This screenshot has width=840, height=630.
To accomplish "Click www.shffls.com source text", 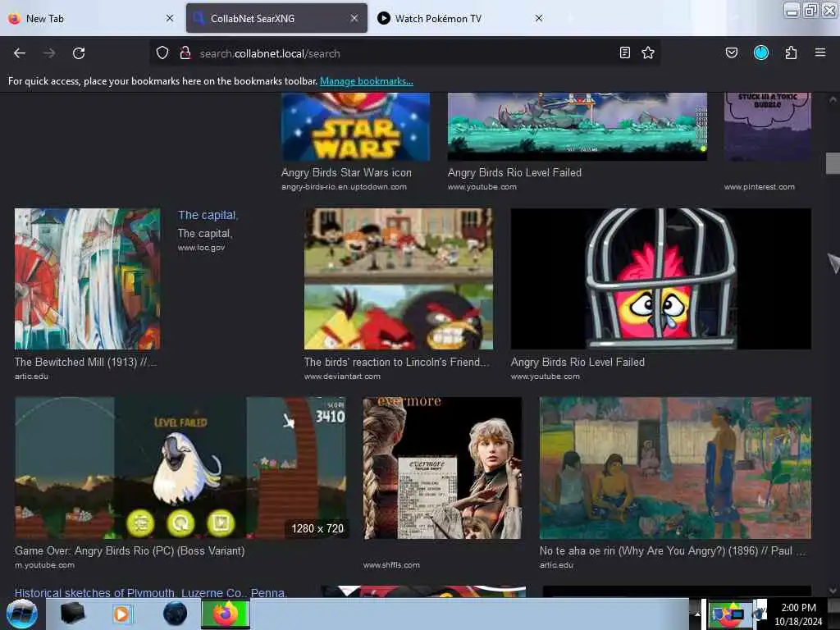I will point(391,565).
